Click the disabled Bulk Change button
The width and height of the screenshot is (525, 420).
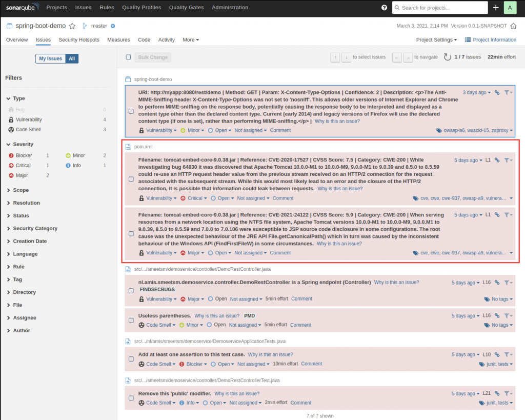tap(153, 57)
